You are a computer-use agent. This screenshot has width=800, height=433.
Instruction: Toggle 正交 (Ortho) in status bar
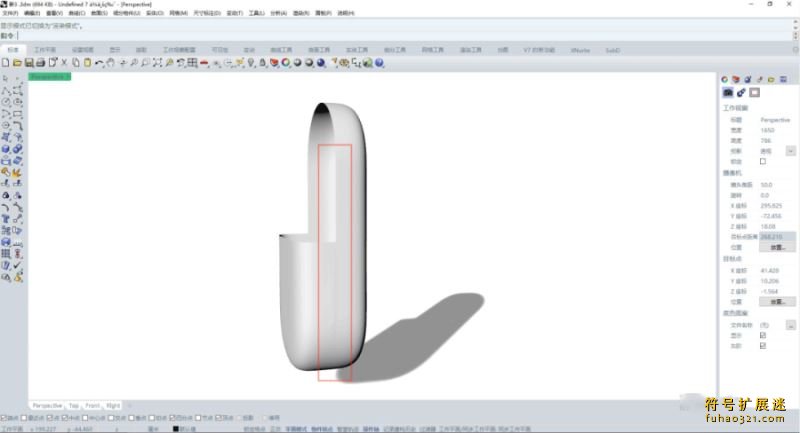pyautogui.click(x=276, y=429)
